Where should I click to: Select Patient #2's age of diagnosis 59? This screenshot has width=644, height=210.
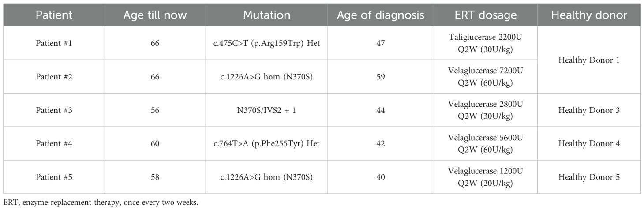(380, 77)
